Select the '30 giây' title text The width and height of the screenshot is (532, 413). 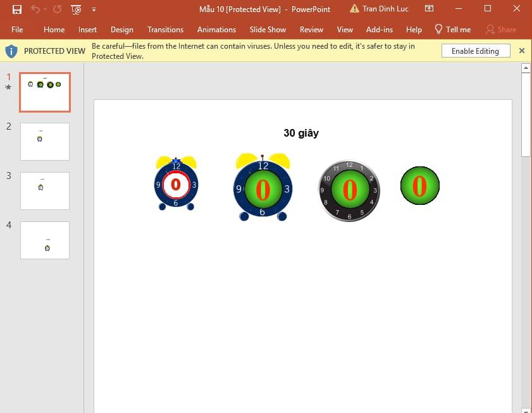[x=301, y=133]
